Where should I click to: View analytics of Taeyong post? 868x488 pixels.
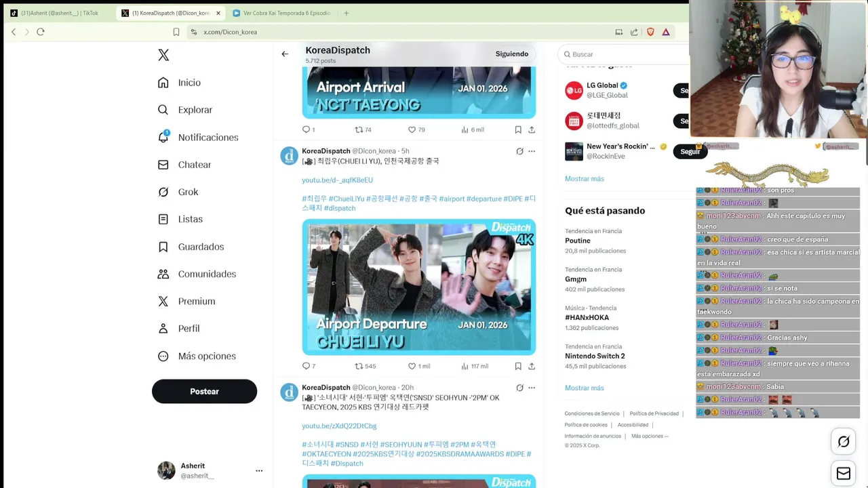(473, 129)
